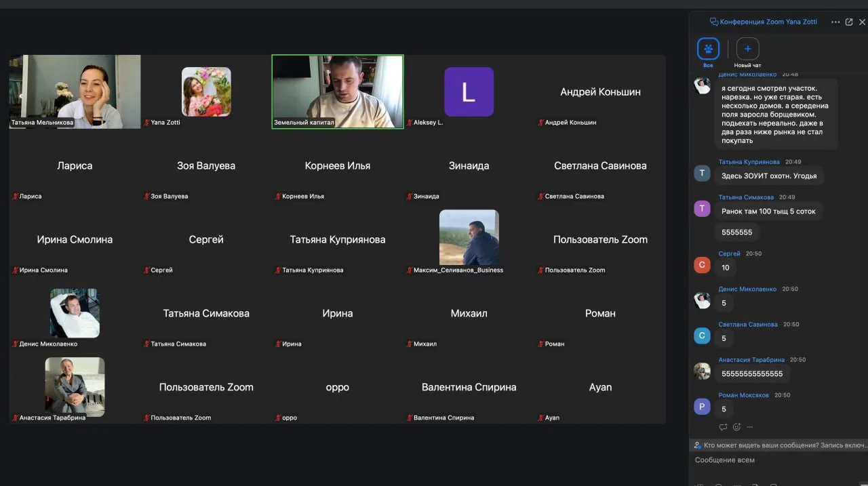
Task: Click the muted mic icon on Ирина Смолина's tile
Action: coord(15,270)
